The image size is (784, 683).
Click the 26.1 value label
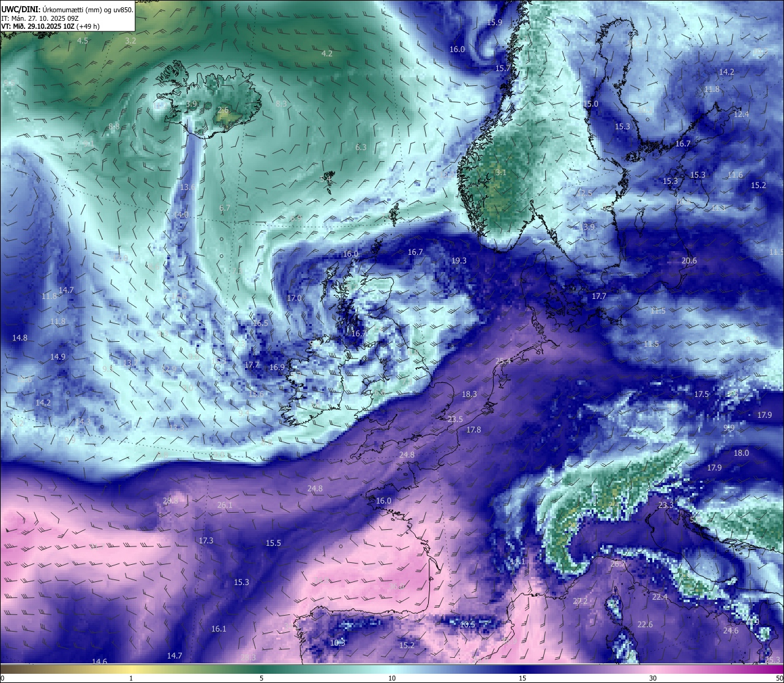[225, 505]
